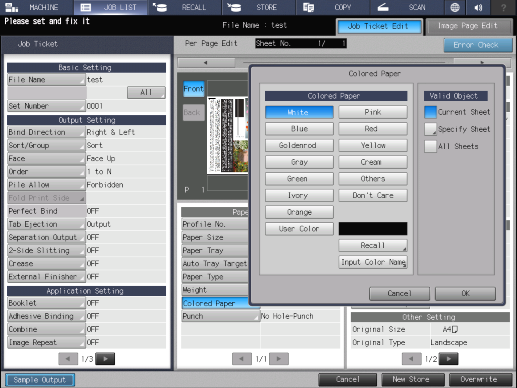The height and width of the screenshot is (388, 517).
Task: Click the black user color swatch
Action: (x=373, y=229)
